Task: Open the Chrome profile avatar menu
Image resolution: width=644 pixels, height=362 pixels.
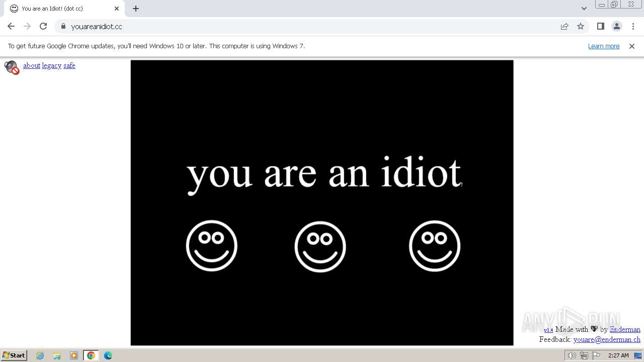Action: (616, 26)
